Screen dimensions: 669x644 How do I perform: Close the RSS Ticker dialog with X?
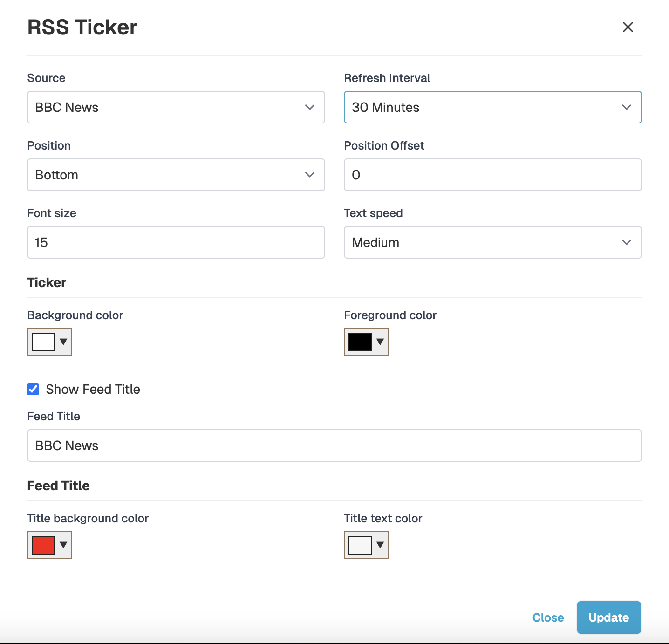tap(628, 27)
